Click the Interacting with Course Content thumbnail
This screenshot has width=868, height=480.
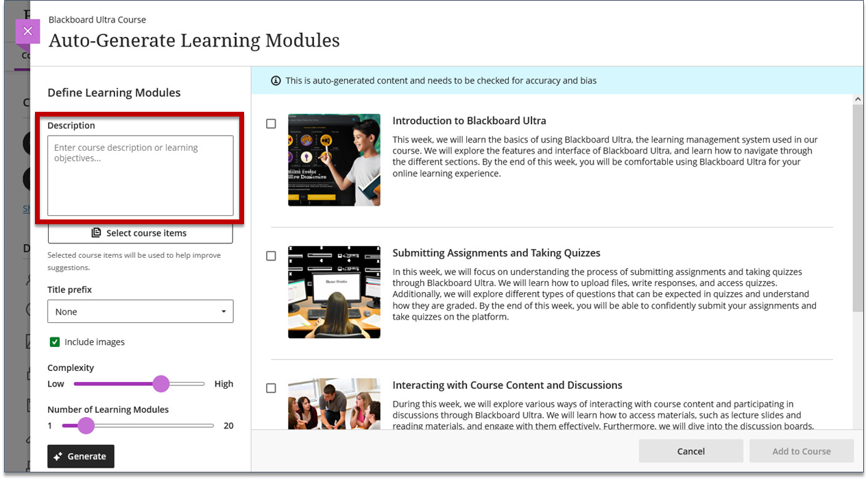pyautogui.click(x=334, y=404)
